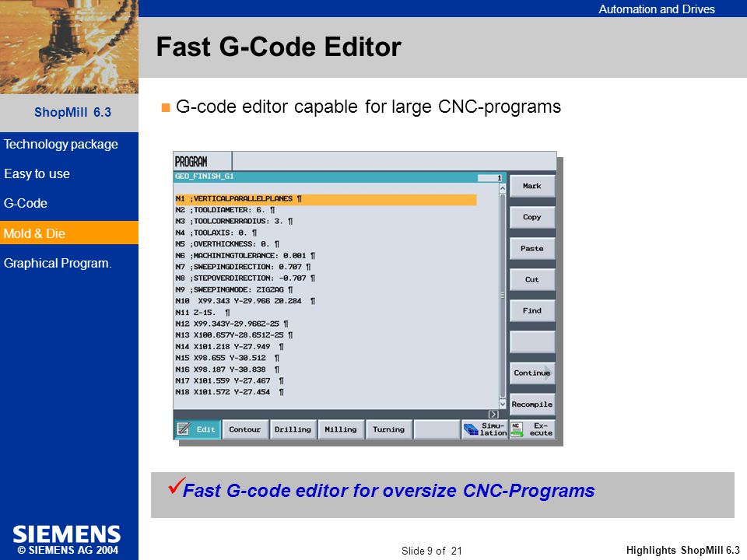The image size is (747, 560).
Task: Click the Siemens logo
Action: (x=67, y=534)
